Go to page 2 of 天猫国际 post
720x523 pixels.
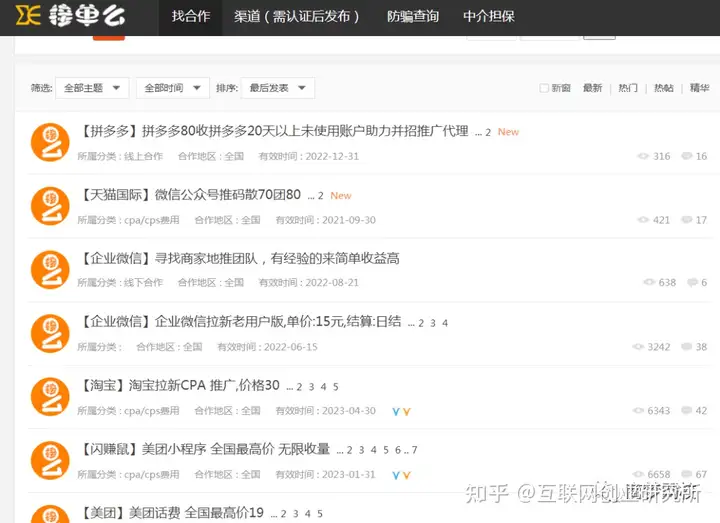pos(321,196)
